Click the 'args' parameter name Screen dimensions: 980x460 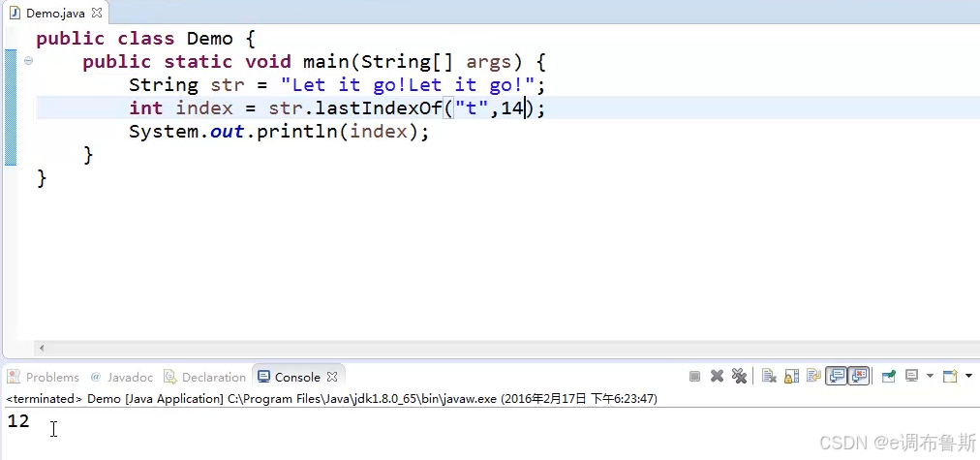[x=489, y=61]
